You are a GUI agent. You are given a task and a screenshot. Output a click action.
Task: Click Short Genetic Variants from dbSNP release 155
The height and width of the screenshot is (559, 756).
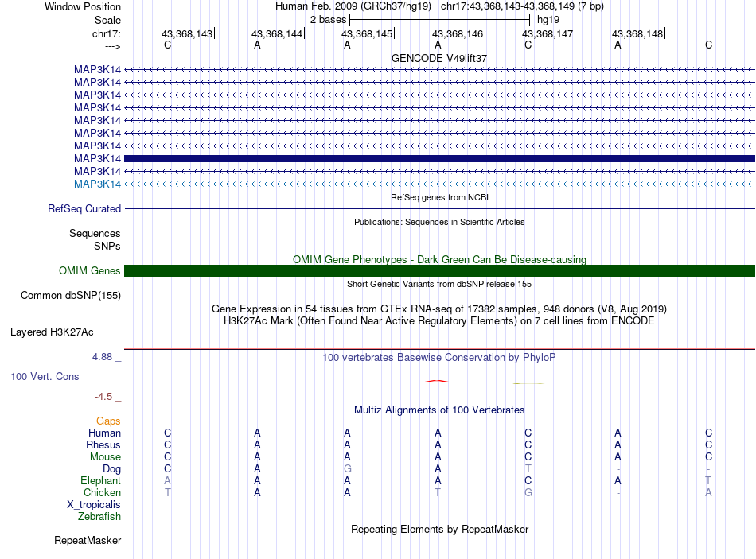pyautogui.click(x=439, y=285)
